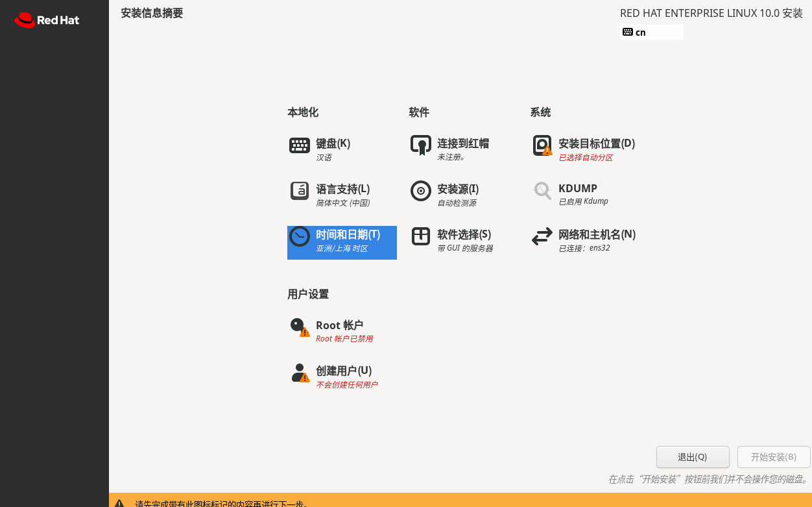
Task: Open 语言支持(L) settings
Action: (342, 189)
